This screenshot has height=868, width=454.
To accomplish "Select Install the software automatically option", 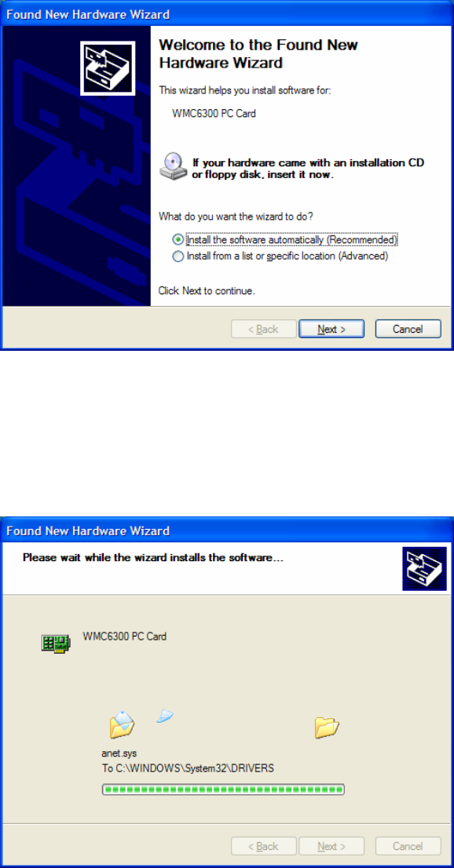I will point(285,240).
